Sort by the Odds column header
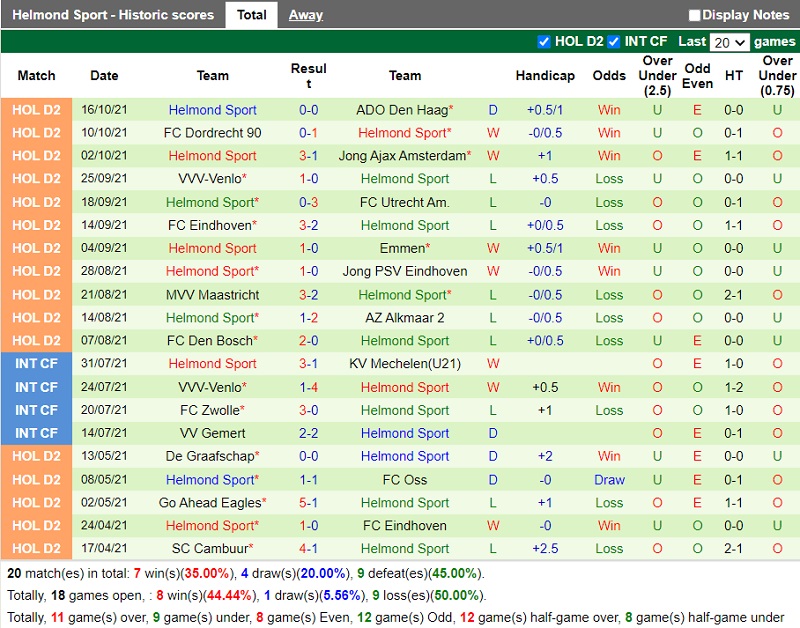 tap(609, 75)
